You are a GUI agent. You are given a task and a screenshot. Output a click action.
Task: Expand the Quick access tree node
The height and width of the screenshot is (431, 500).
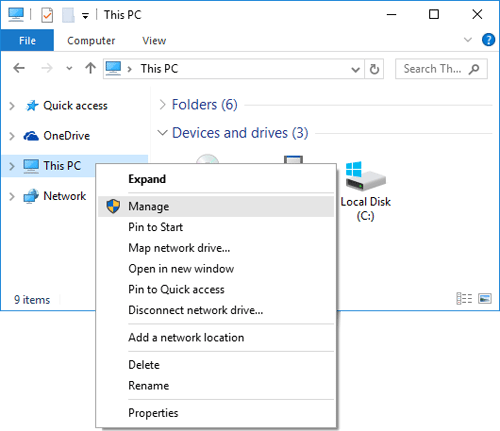coord(12,106)
